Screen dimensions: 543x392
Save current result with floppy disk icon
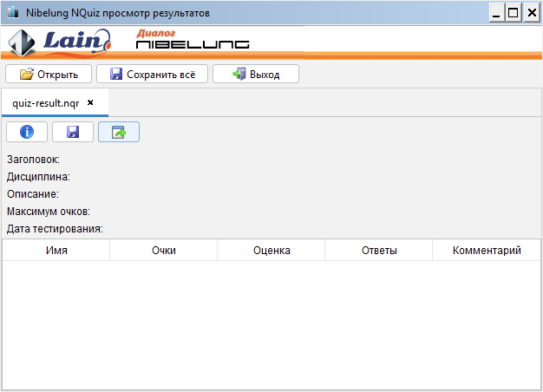[73, 132]
